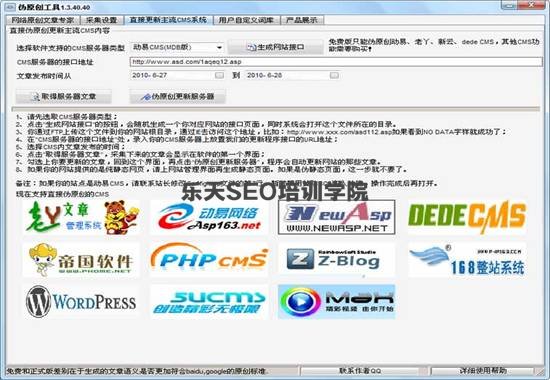
Task: Click the 生成网站接口 button
Action: click(x=276, y=47)
